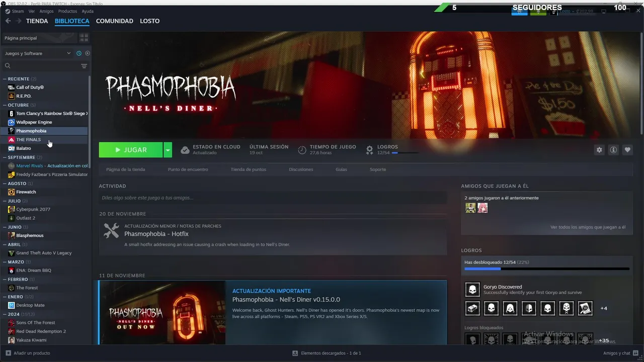
Task: Open Página de la tienda link
Action: pyautogui.click(x=125, y=169)
